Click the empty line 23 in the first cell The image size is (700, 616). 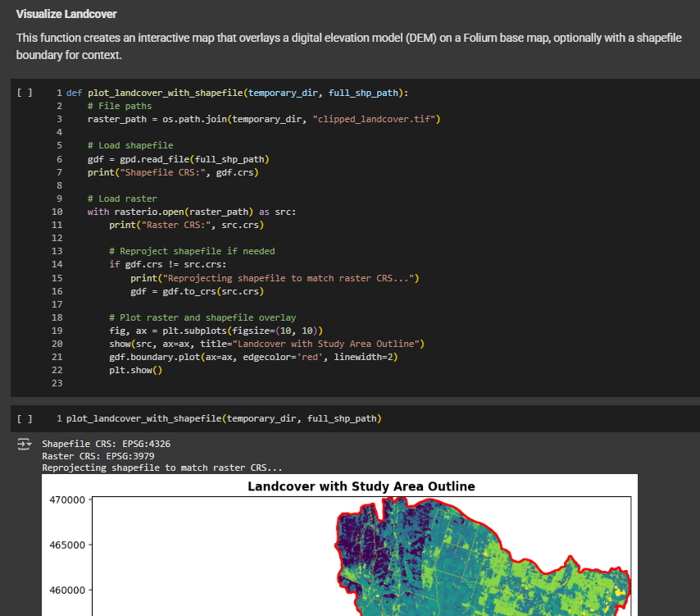tap(57, 383)
